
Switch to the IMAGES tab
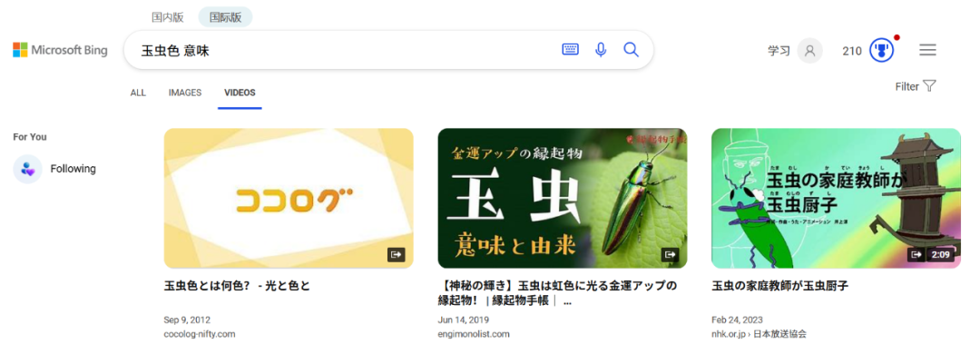(185, 93)
